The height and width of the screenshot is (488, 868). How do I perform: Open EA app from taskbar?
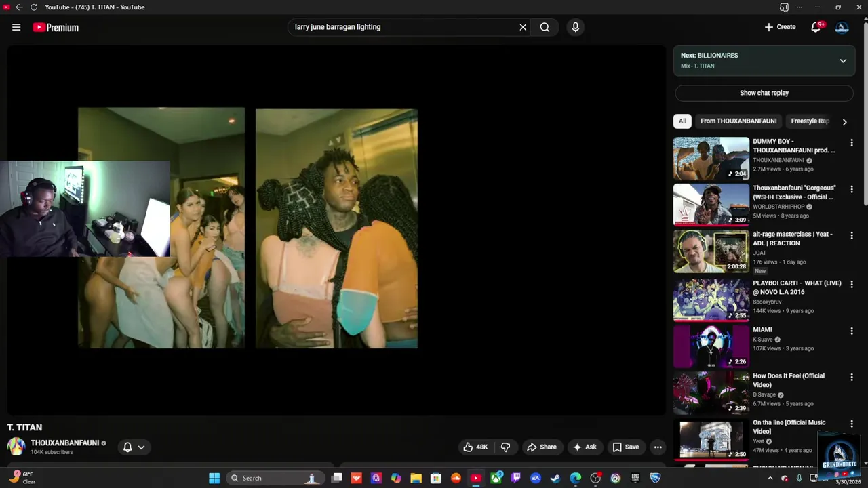coord(536,478)
